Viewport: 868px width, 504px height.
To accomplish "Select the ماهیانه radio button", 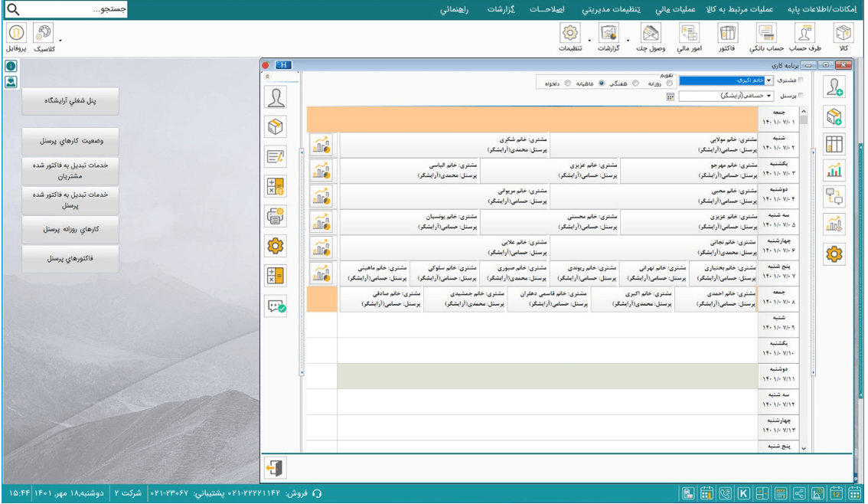I will click(x=602, y=83).
